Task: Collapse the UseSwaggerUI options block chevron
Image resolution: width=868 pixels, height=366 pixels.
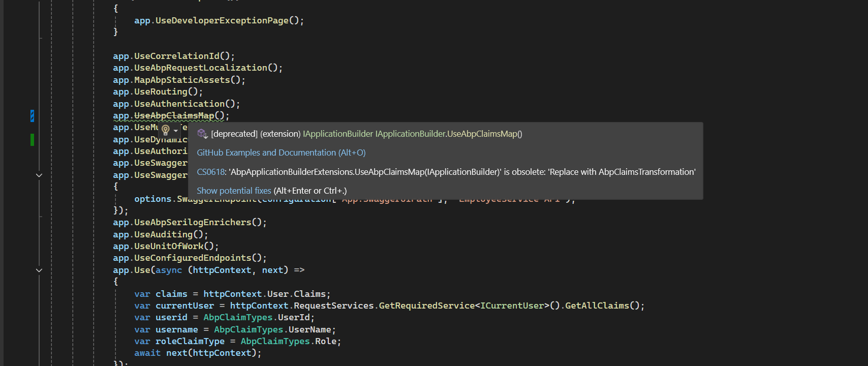Action: [39, 175]
